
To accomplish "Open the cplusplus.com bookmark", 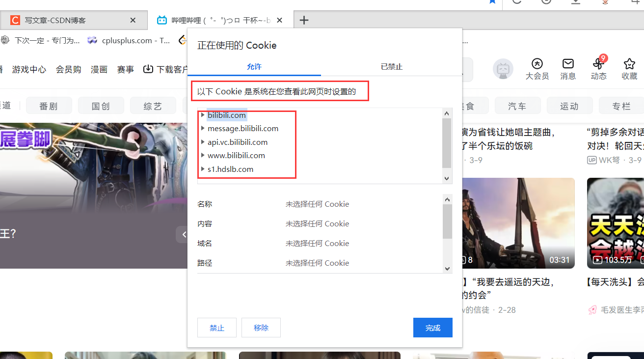I will (x=129, y=40).
